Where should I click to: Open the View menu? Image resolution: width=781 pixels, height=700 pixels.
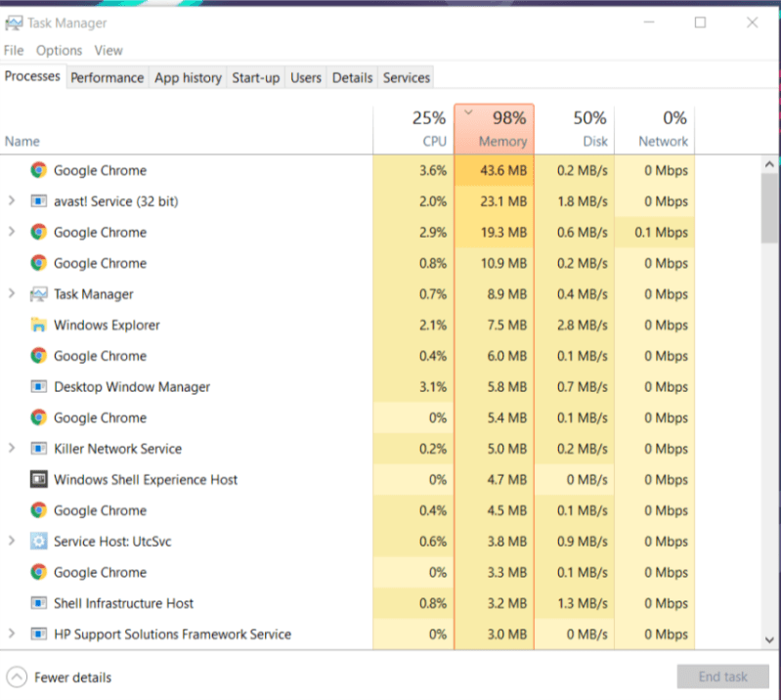(x=108, y=50)
